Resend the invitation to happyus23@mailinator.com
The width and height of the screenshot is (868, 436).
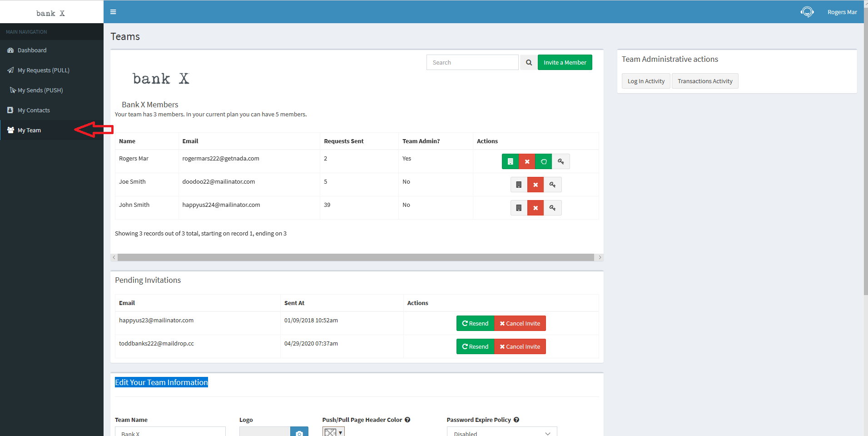click(x=475, y=323)
